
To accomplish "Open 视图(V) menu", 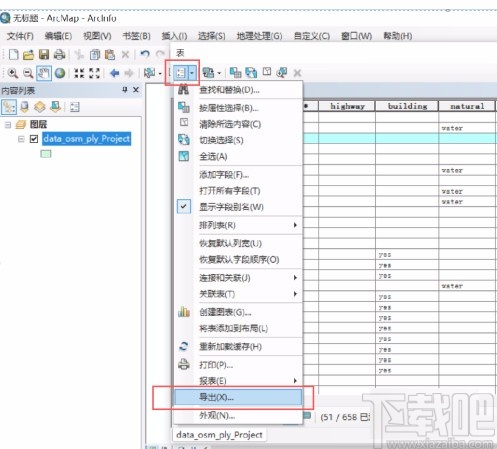I will 97,36.
